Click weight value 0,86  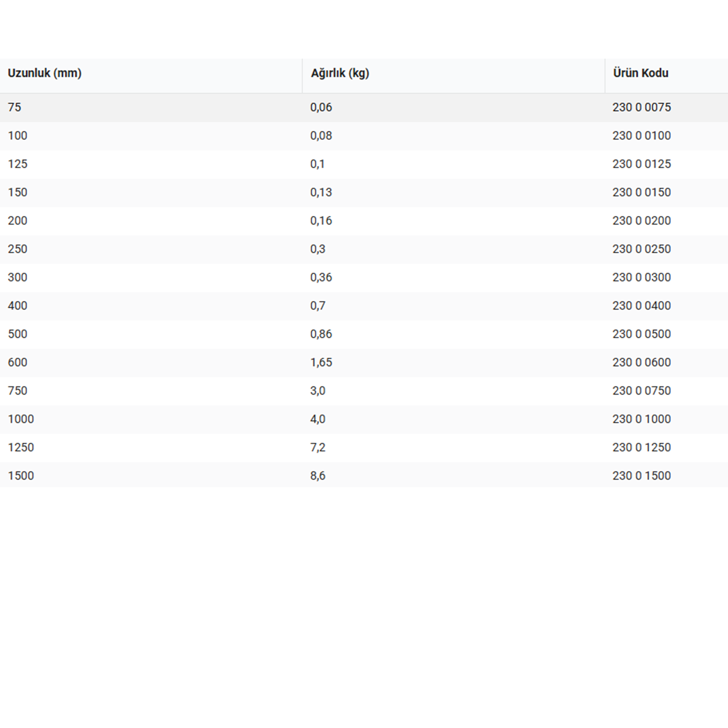321,334
